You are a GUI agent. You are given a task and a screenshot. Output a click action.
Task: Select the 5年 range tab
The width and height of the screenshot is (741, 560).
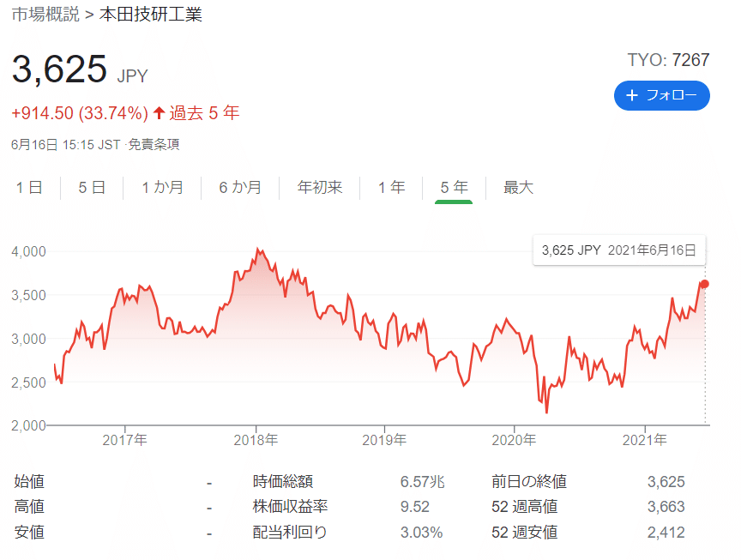454,188
